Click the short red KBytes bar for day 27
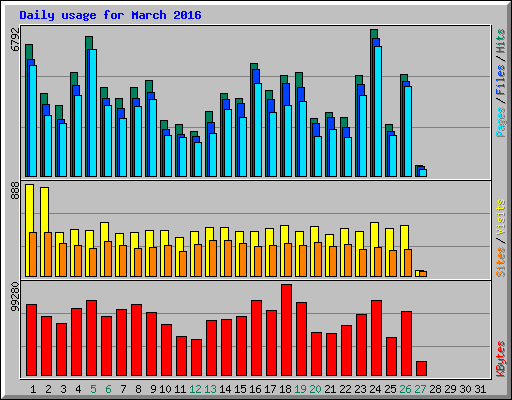 pyautogui.click(x=421, y=369)
